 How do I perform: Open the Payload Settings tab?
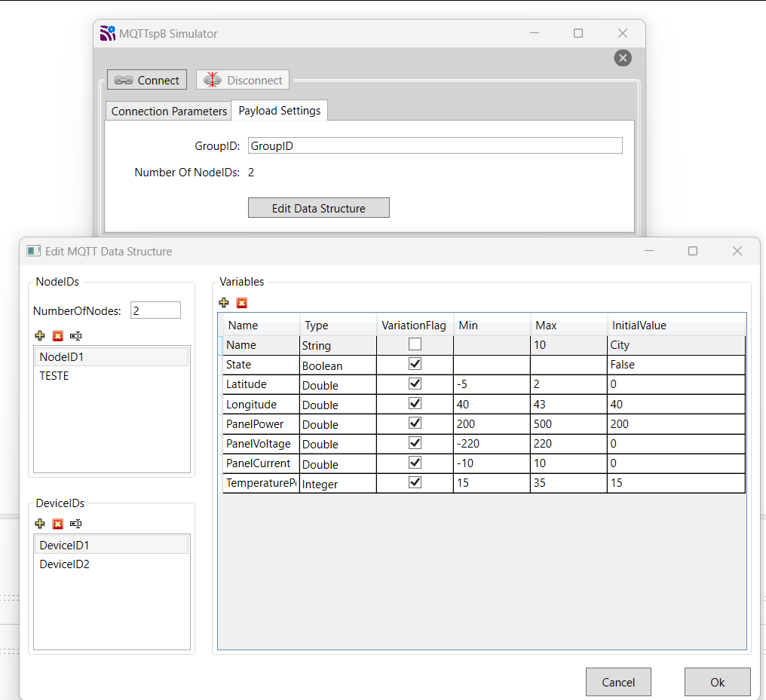(x=280, y=110)
